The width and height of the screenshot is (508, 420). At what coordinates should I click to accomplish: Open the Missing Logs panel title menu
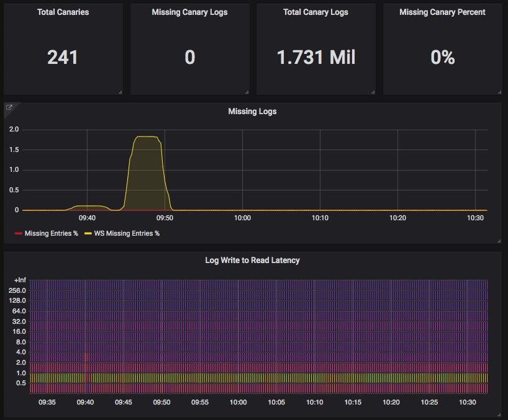[252, 111]
